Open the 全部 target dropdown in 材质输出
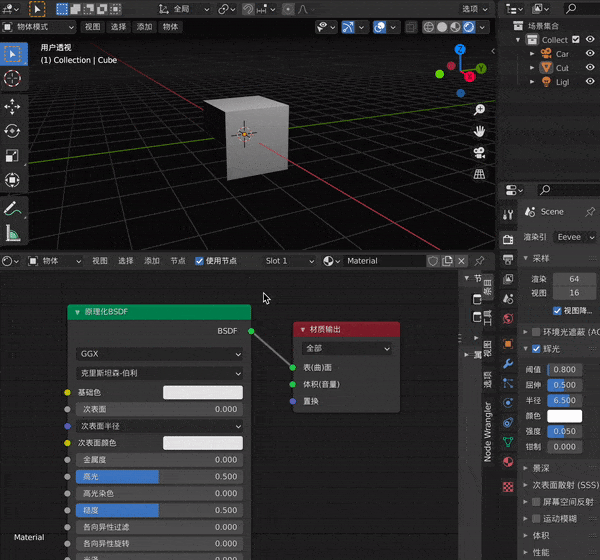This screenshot has width=600, height=560. click(347, 349)
